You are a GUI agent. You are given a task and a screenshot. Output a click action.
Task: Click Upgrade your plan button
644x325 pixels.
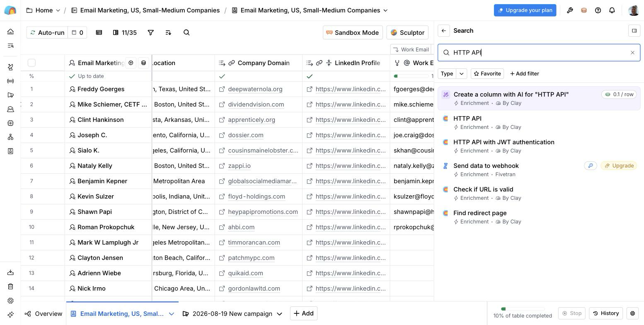[525, 10]
